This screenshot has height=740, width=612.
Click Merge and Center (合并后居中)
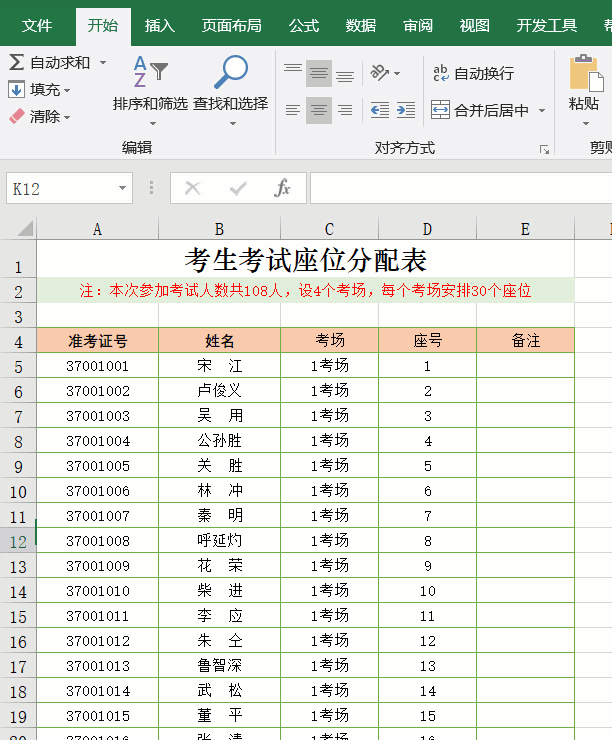click(480, 110)
